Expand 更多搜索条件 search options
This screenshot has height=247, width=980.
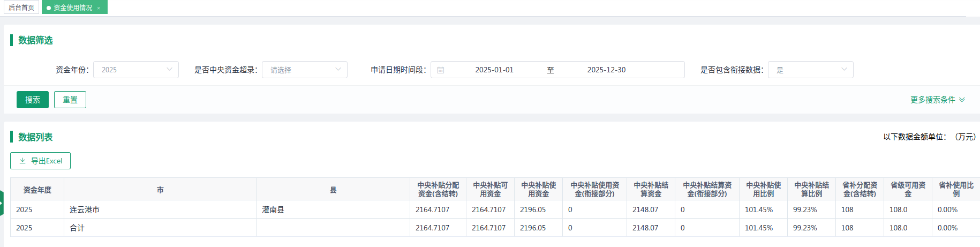point(937,100)
